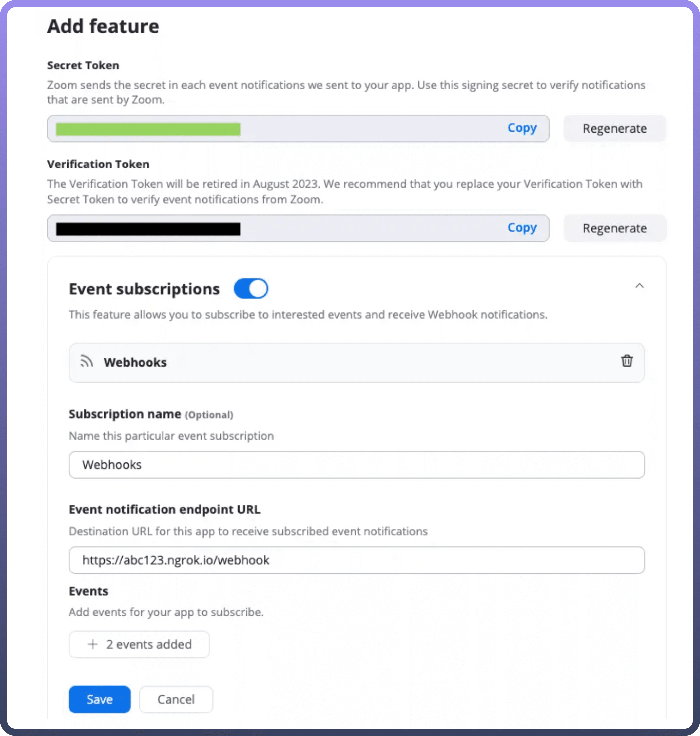Screen dimensions: 700x736
Task: Copy the Secret Token value
Action: click(522, 128)
